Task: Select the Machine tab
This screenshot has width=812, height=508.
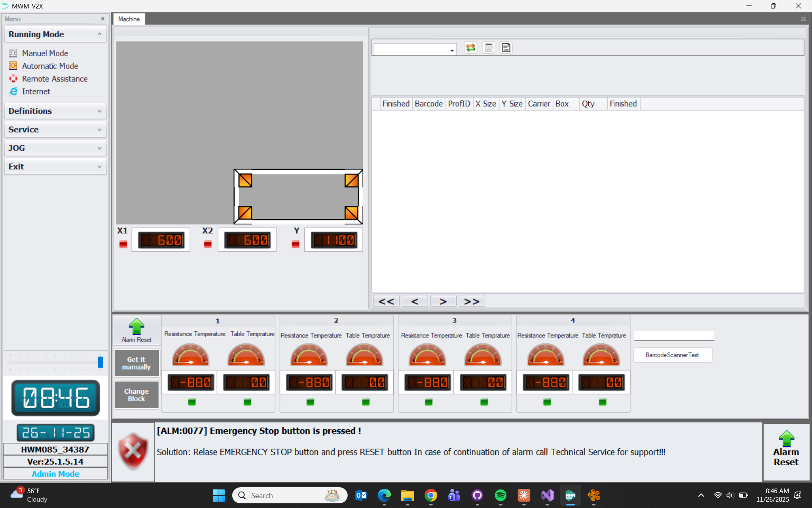Action: click(129, 19)
